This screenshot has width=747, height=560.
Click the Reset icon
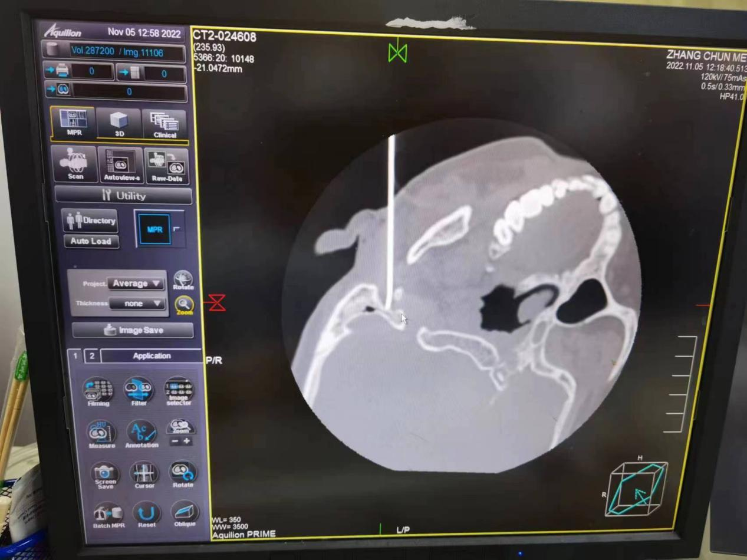[147, 513]
